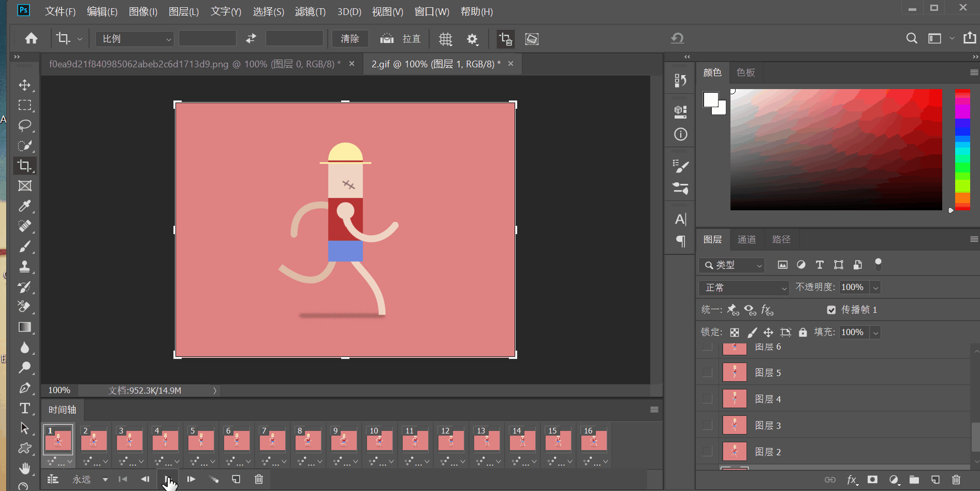Expand the 不透明度 opacity dropdown arrow
980x491 pixels.
[876, 287]
